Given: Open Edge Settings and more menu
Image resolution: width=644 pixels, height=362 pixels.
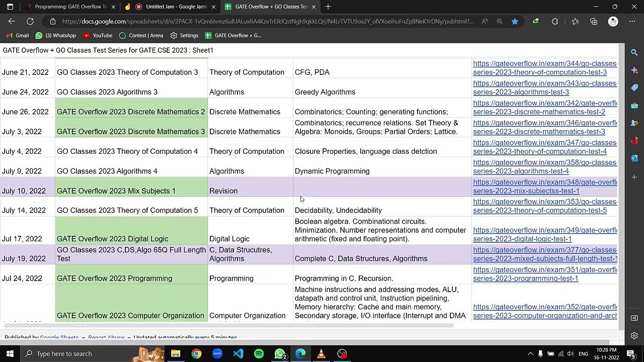Looking at the screenshot, I should click(x=632, y=22).
